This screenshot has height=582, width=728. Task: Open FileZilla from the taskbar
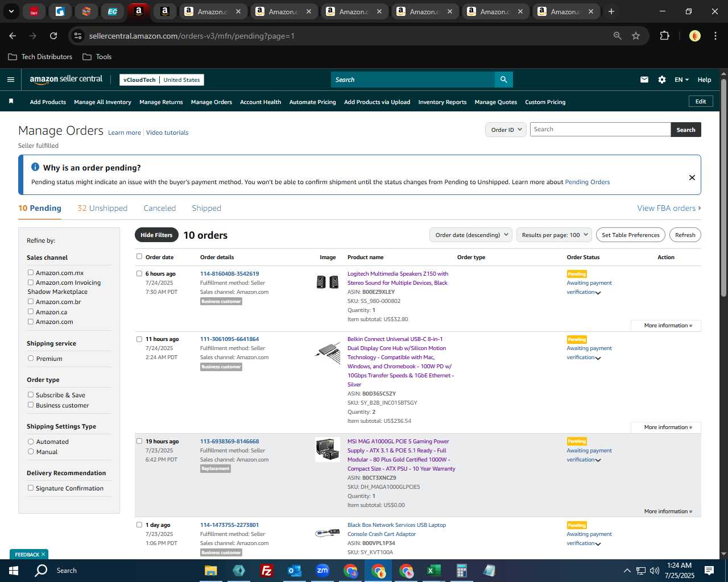point(266,571)
